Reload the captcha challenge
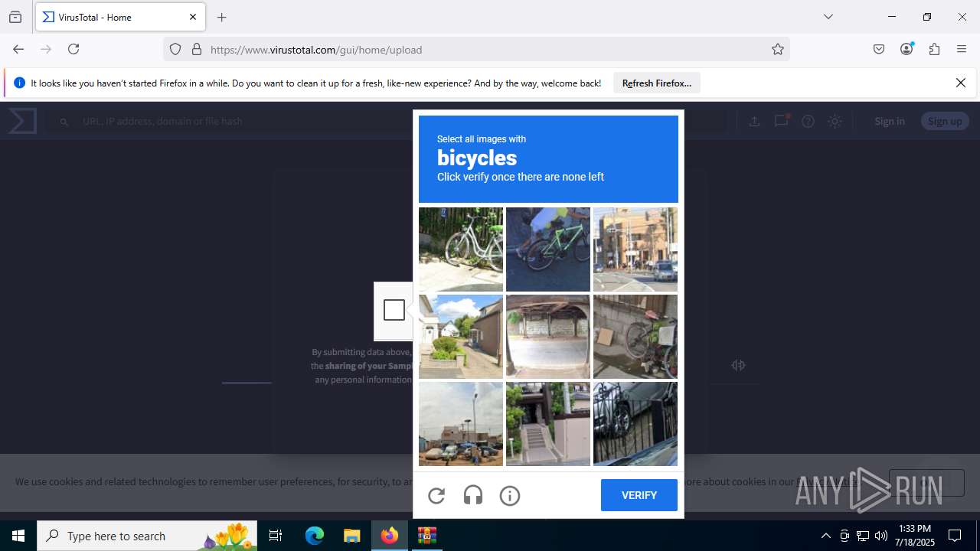This screenshot has height=551, width=980. tap(436, 496)
